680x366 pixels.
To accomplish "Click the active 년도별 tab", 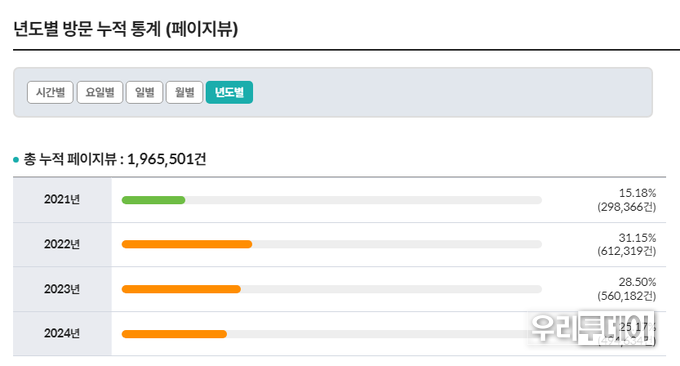I will (x=229, y=92).
